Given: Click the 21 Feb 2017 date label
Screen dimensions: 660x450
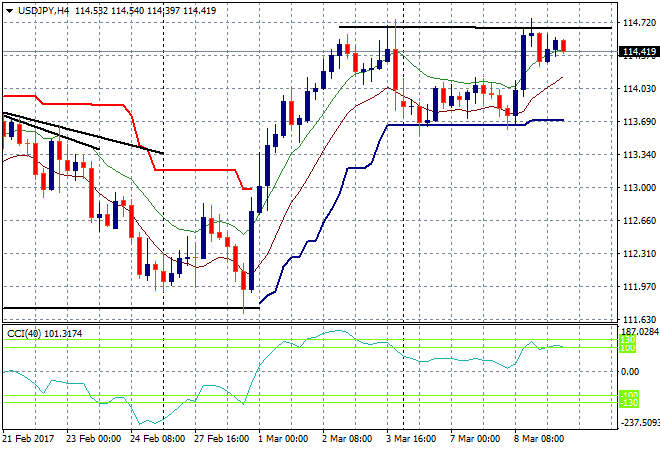Looking at the screenshot, I should (29, 439).
